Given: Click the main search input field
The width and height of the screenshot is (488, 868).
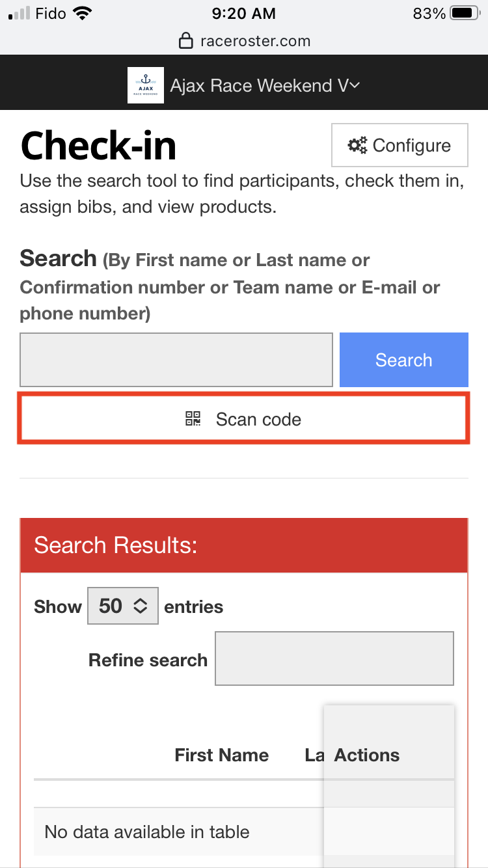Looking at the screenshot, I should tap(176, 359).
